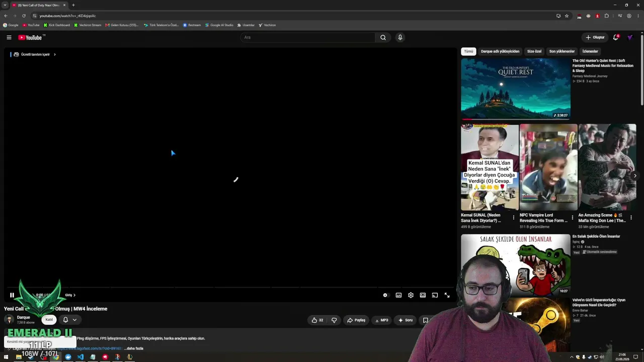The height and width of the screenshot is (362, 644).
Task: Expand the Giriş chapter label in the player
Action: point(70,295)
